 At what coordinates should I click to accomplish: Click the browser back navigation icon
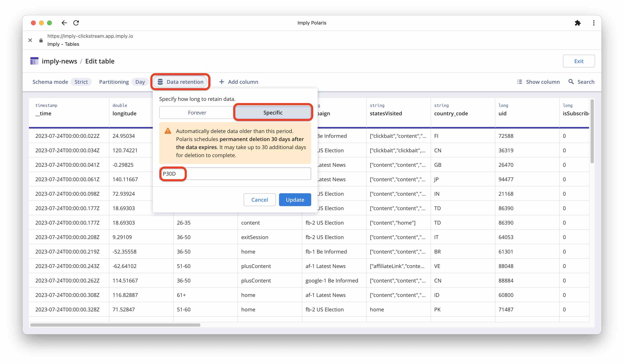pyautogui.click(x=64, y=22)
